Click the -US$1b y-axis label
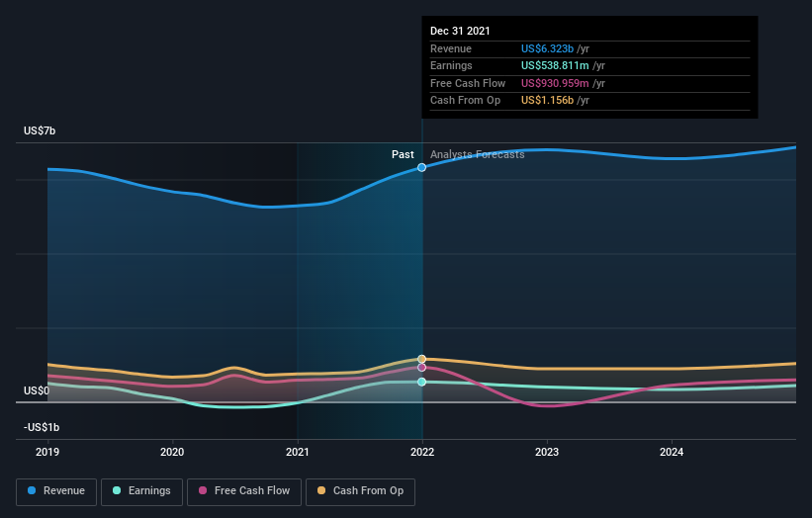812x518 pixels. 42,427
